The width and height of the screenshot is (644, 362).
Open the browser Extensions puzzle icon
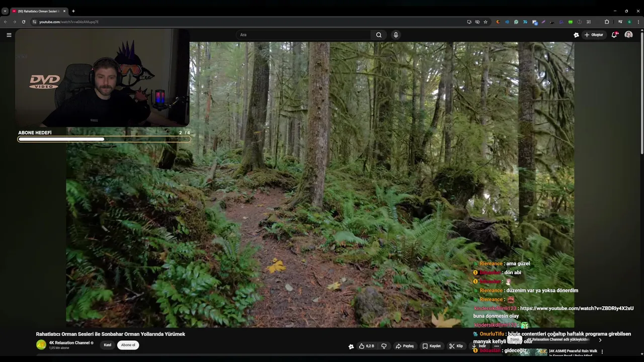click(x=607, y=22)
